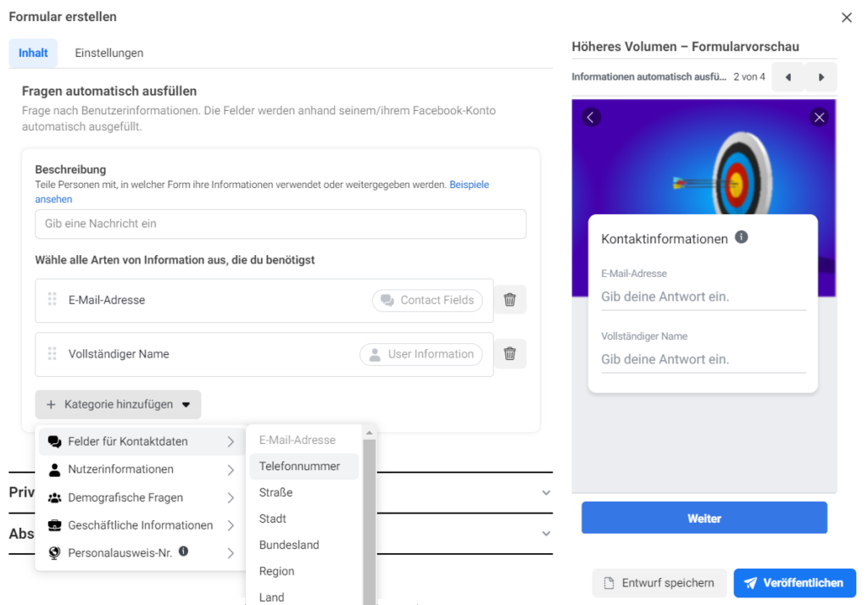
Task: Click the Veröffentlichen button
Action: (794, 583)
